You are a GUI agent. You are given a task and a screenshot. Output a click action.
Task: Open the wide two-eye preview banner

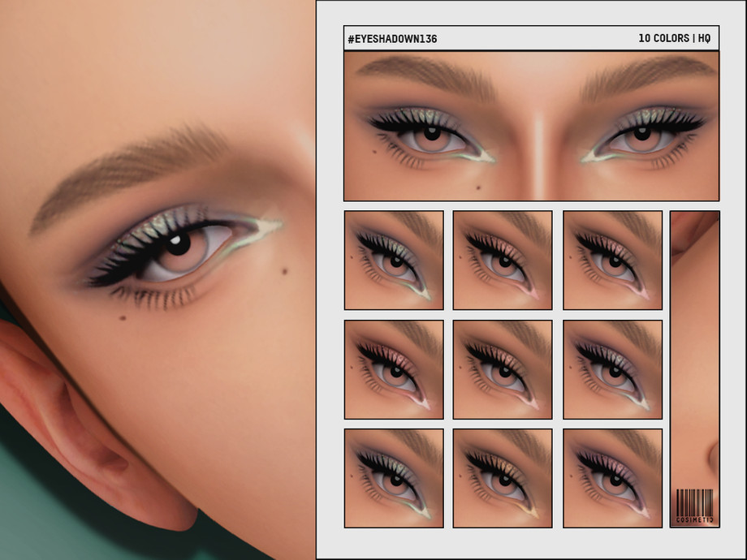(x=531, y=126)
